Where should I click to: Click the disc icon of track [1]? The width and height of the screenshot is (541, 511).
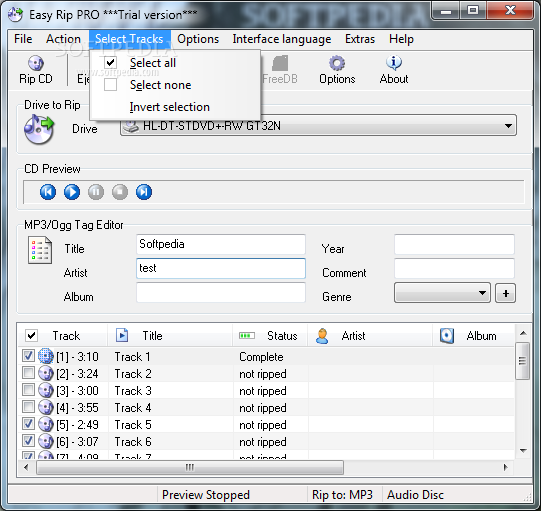46,356
